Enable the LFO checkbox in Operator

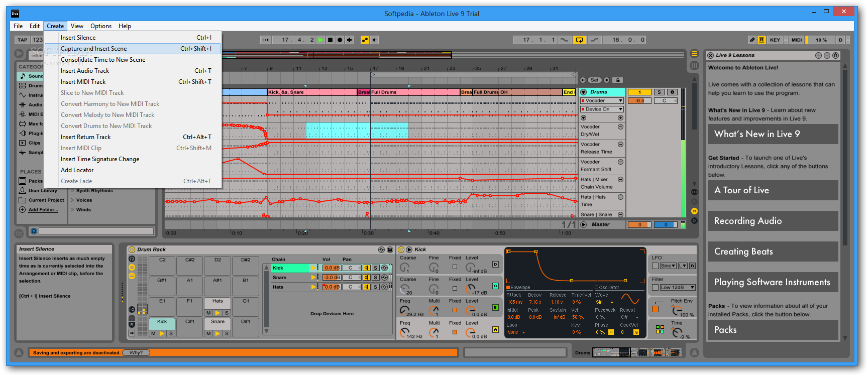click(x=655, y=266)
